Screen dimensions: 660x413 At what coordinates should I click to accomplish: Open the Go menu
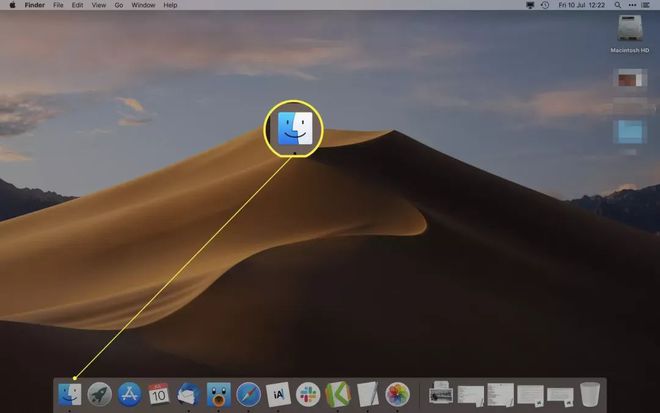[x=119, y=5]
